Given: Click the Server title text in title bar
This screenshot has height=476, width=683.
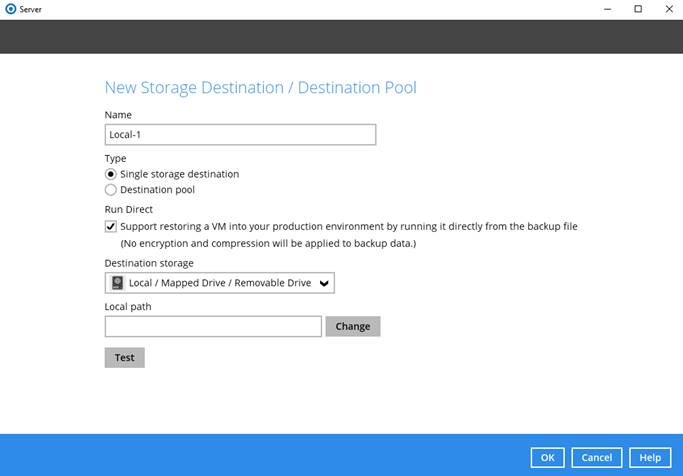Looking at the screenshot, I should click(31, 9).
